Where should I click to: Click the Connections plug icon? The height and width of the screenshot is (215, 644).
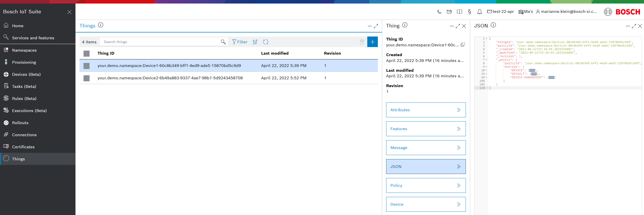(x=6, y=134)
